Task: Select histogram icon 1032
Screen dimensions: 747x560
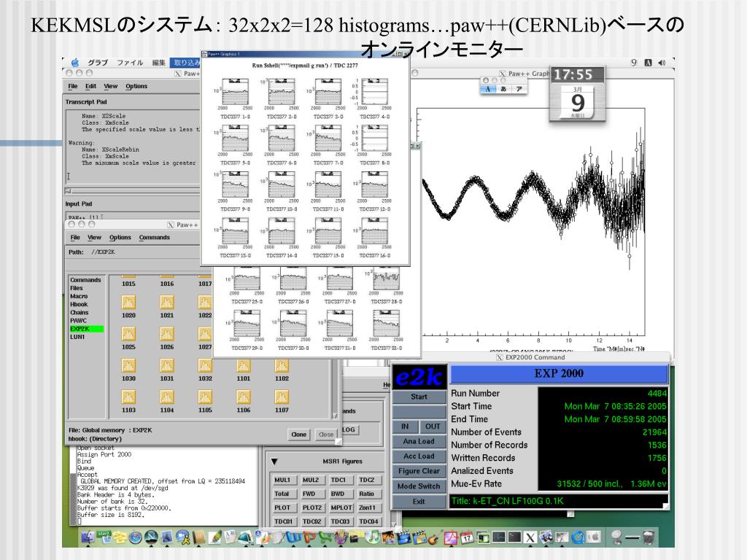Action: [205, 366]
